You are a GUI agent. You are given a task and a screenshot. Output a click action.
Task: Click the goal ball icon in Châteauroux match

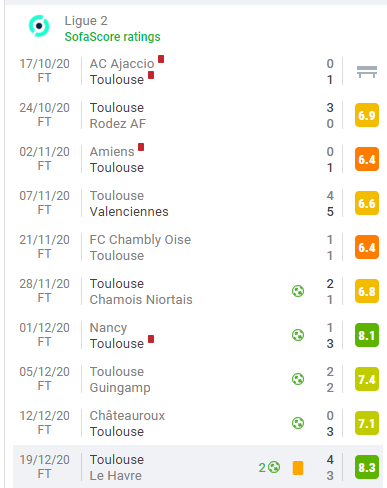coord(298,423)
